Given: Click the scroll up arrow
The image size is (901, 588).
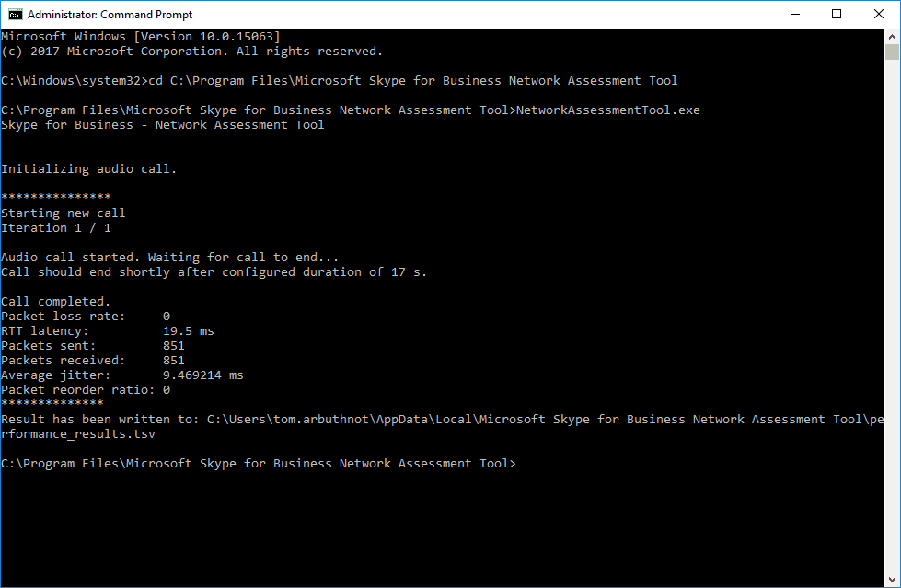Looking at the screenshot, I should [x=893, y=36].
